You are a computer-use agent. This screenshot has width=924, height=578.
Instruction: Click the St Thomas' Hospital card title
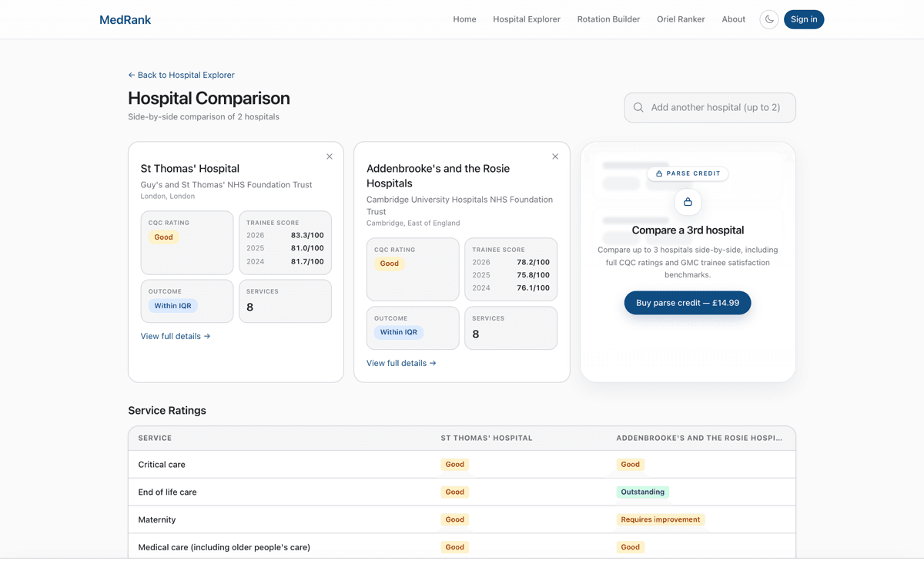(189, 169)
